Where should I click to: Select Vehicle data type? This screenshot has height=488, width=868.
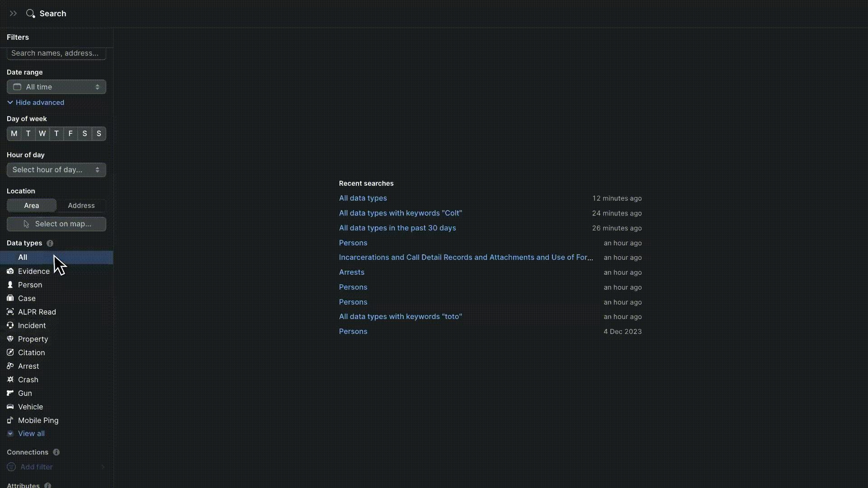coord(57,407)
